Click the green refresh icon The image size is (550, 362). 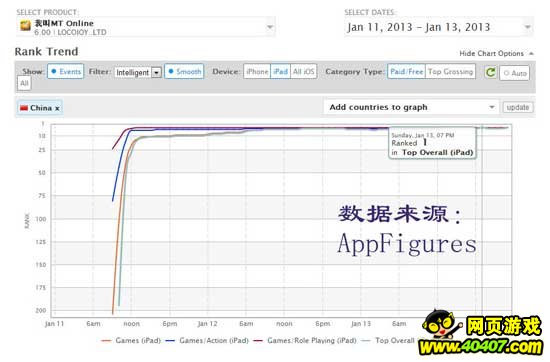491,72
